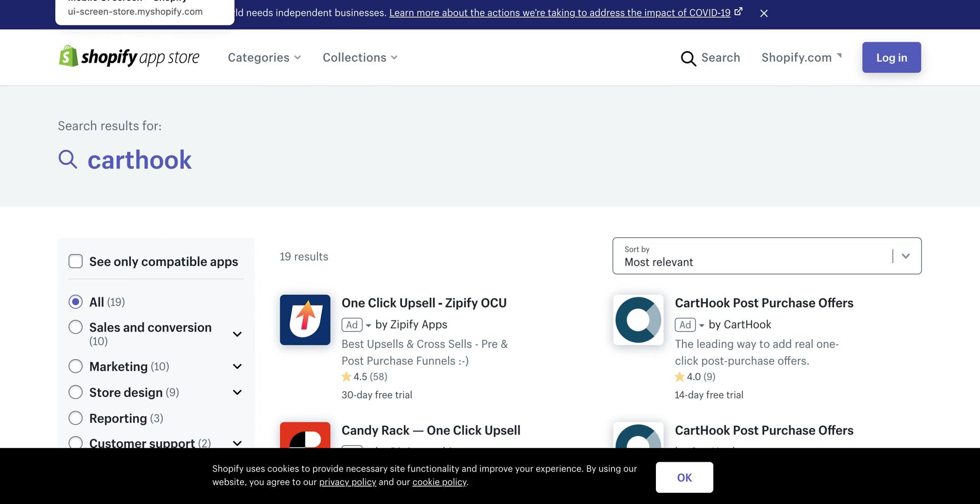The image size is (980, 504).
Task: Click the Log in button
Action: tap(891, 57)
